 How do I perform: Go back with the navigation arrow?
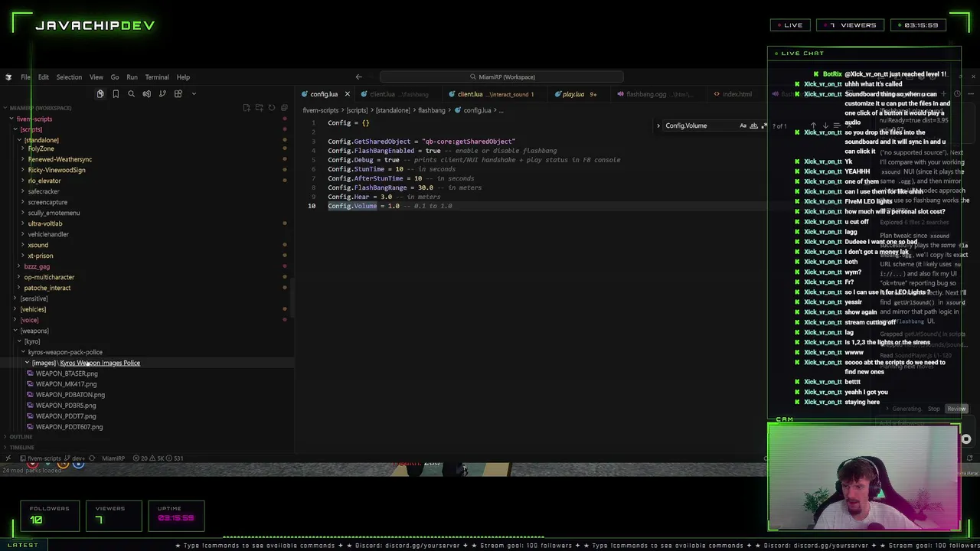tap(358, 77)
